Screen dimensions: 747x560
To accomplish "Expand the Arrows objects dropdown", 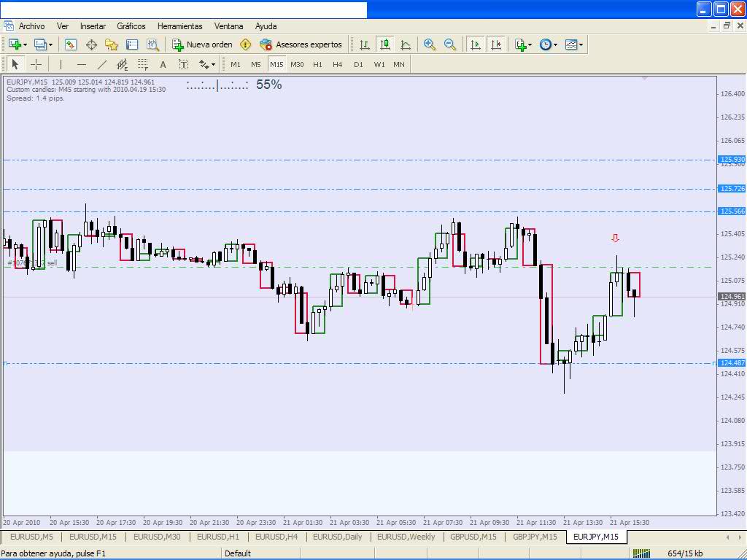I will (x=213, y=65).
